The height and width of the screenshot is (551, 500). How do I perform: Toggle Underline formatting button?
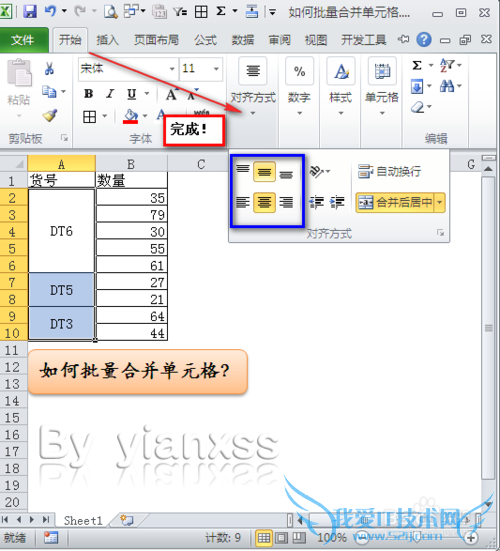(131, 94)
